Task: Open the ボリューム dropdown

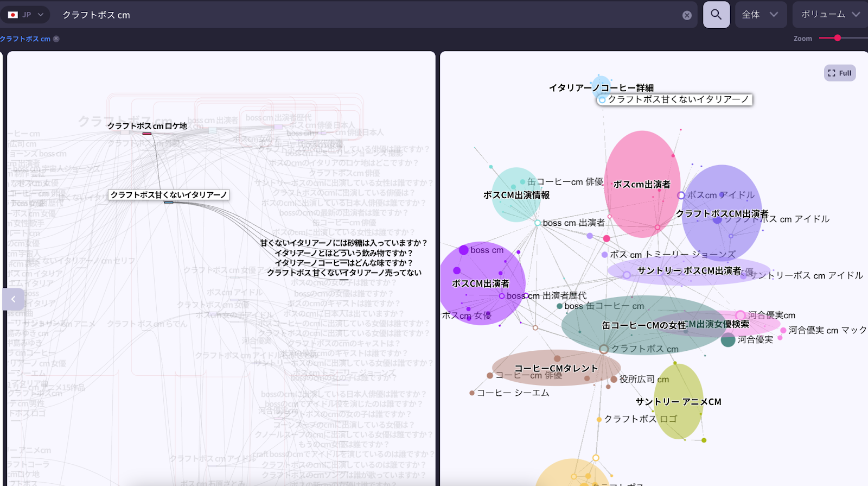Action: [x=830, y=15]
